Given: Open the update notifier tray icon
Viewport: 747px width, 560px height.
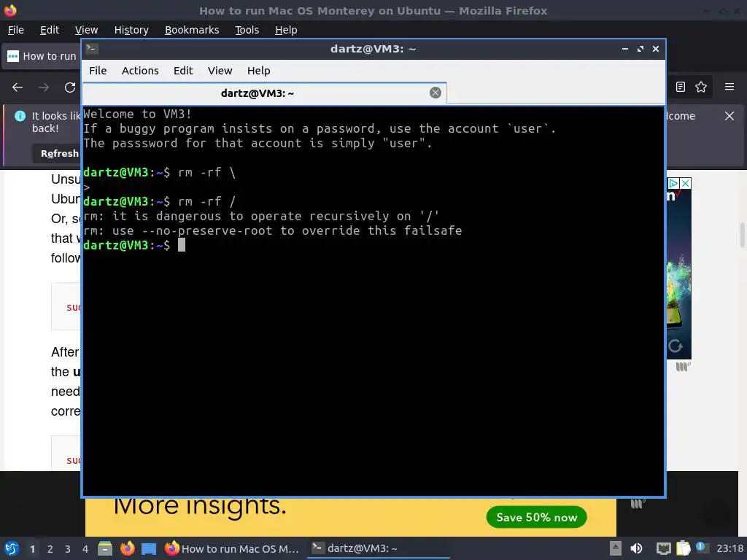Looking at the screenshot, I should point(701,548).
